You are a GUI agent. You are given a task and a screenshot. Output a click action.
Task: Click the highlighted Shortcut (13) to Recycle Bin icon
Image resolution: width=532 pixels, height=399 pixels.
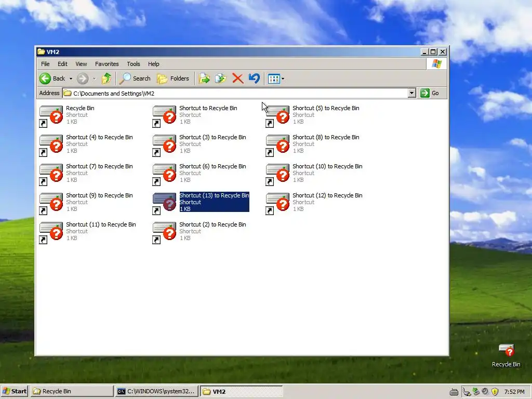click(x=165, y=204)
